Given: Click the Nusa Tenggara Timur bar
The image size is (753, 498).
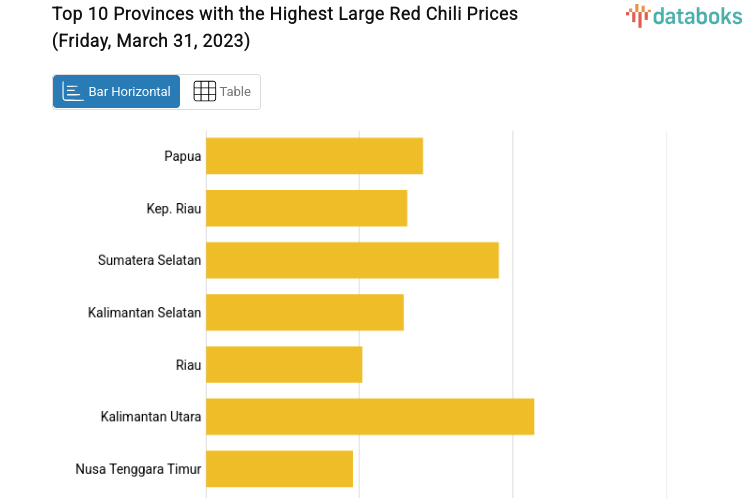Looking at the screenshot, I should pyautogui.click(x=279, y=468).
